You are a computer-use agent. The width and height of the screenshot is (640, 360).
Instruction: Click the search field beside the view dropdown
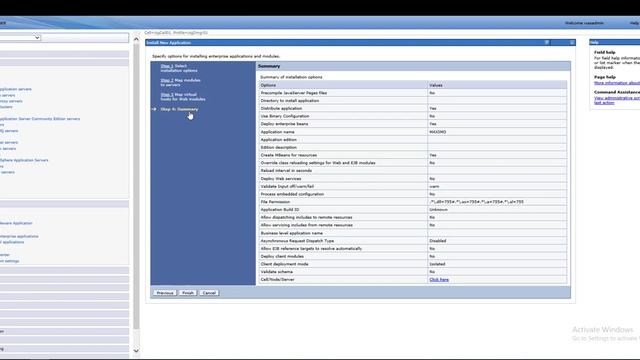coord(85,38)
